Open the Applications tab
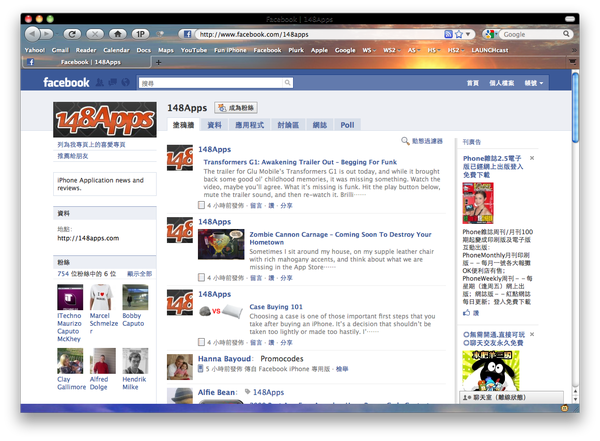This screenshot has width=600, height=441. (x=249, y=125)
